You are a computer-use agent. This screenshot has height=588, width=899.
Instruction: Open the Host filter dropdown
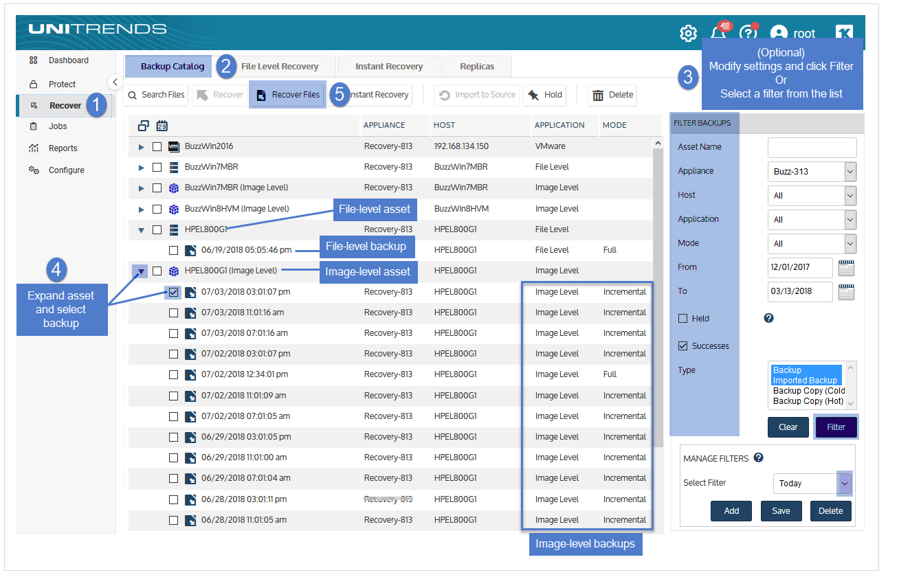812,196
